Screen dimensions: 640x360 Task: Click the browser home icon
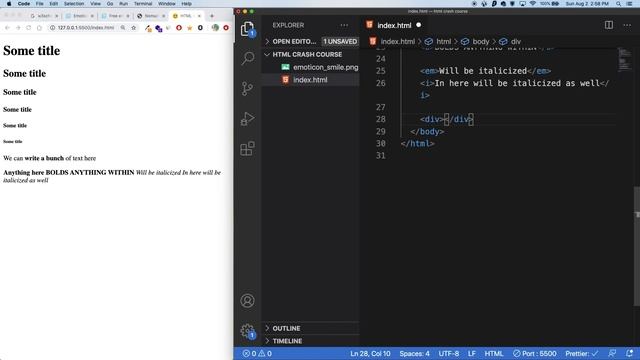[39, 28]
